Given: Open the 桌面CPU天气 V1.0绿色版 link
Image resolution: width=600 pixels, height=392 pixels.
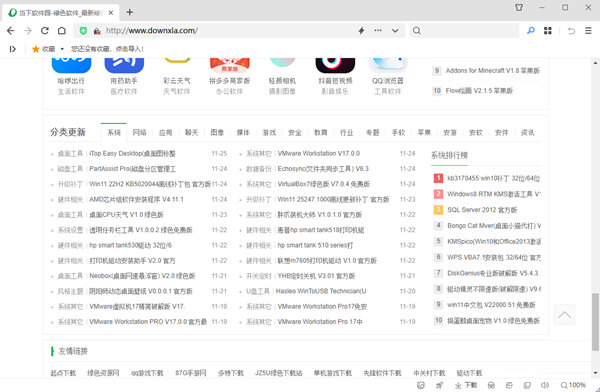Looking at the screenshot, I should pyautogui.click(x=126, y=215).
